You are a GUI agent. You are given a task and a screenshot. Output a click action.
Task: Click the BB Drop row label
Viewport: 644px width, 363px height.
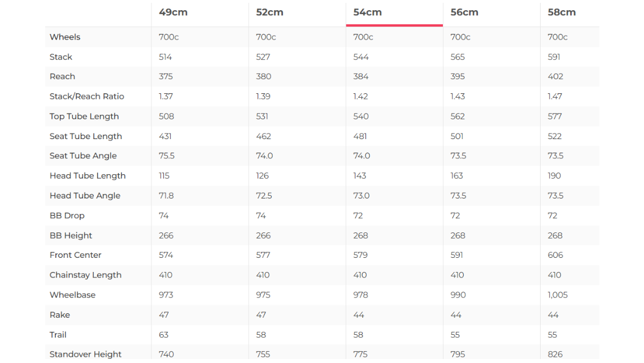[67, 216]
